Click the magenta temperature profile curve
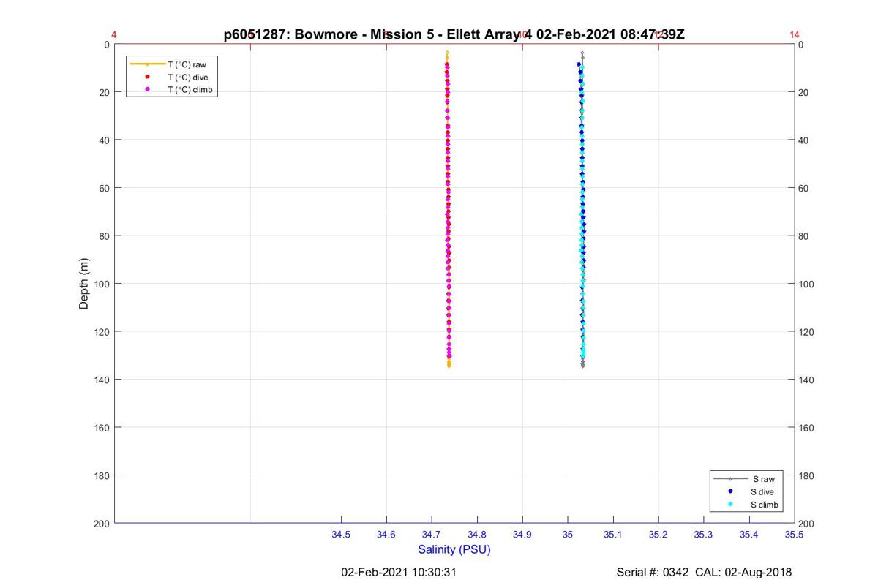Image resolution: width=878 pixels, height=588 pixels. 448,212
